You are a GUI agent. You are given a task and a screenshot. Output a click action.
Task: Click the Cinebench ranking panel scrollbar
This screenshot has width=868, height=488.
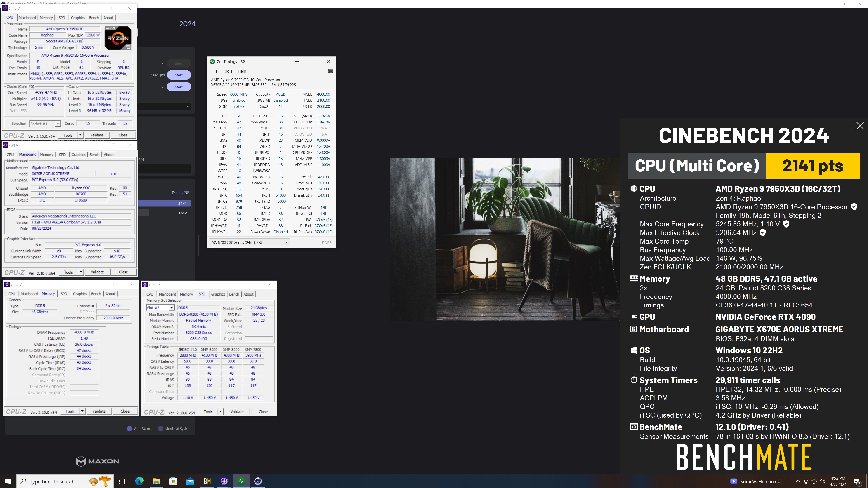pos(199,245)
